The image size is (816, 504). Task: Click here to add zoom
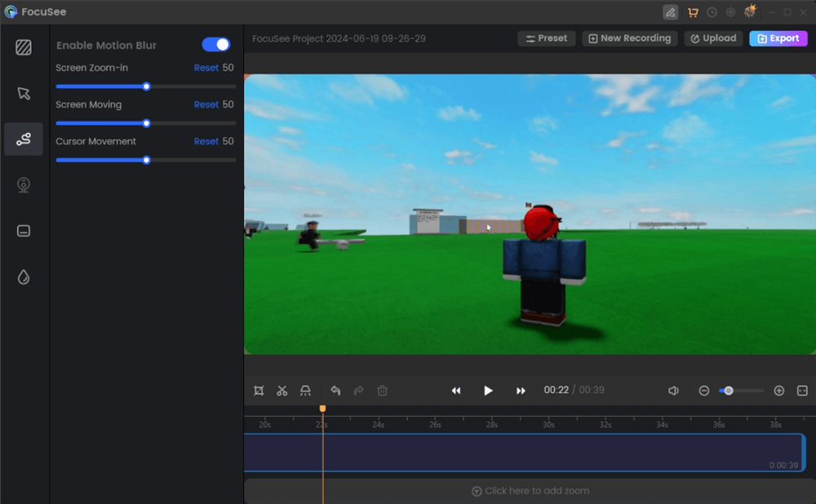click(530, 491)
